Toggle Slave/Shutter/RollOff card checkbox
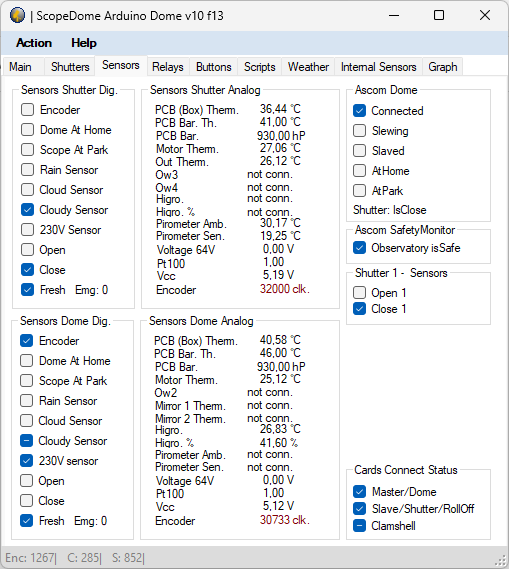Image resolution: width=509 pixels, height=569 pixels. [x=360, y=509]
